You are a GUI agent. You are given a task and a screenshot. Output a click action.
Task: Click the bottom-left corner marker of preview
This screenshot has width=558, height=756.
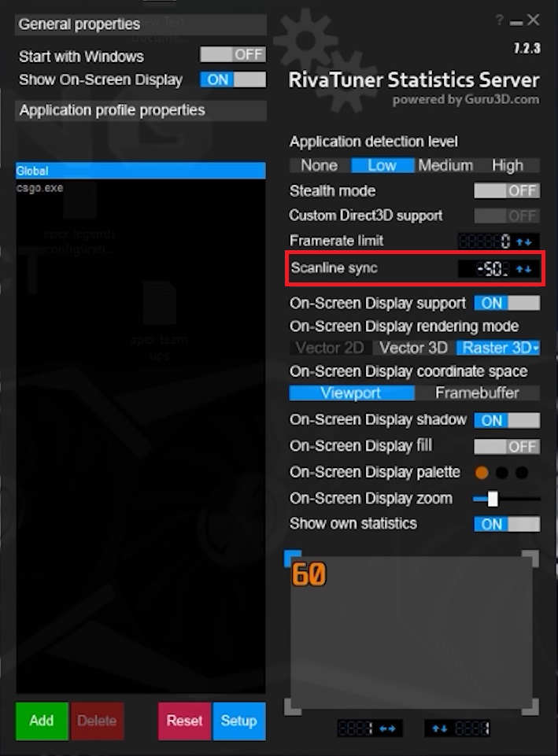coord(292,707)
